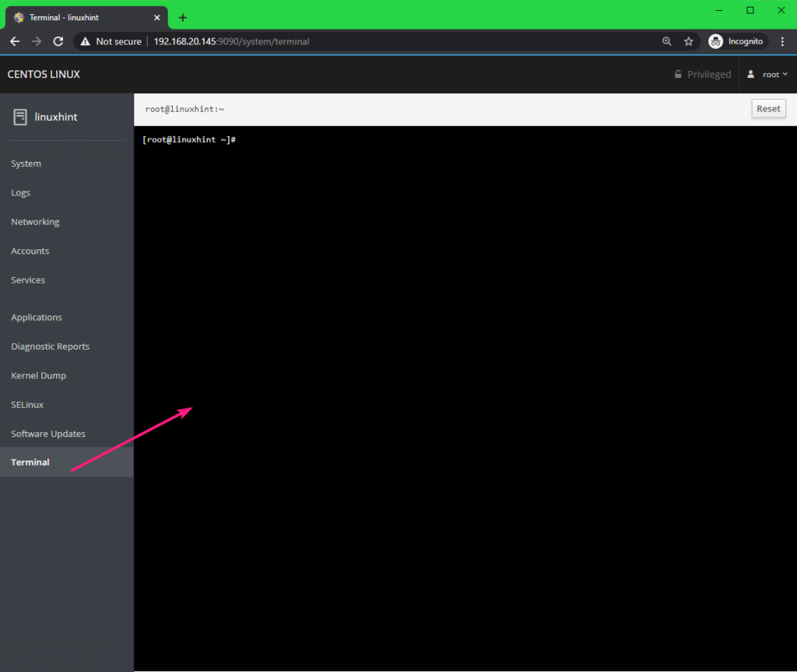This screenshot has width=797, height=672.
Task: Open a new tab with plus icon
Action: (x=183, y=17)
